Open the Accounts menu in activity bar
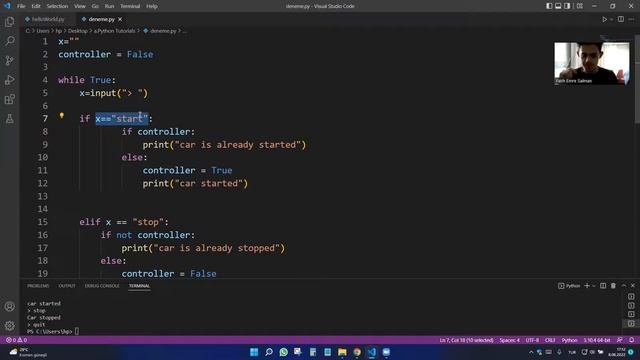640x360 pixels. [9, 307]
